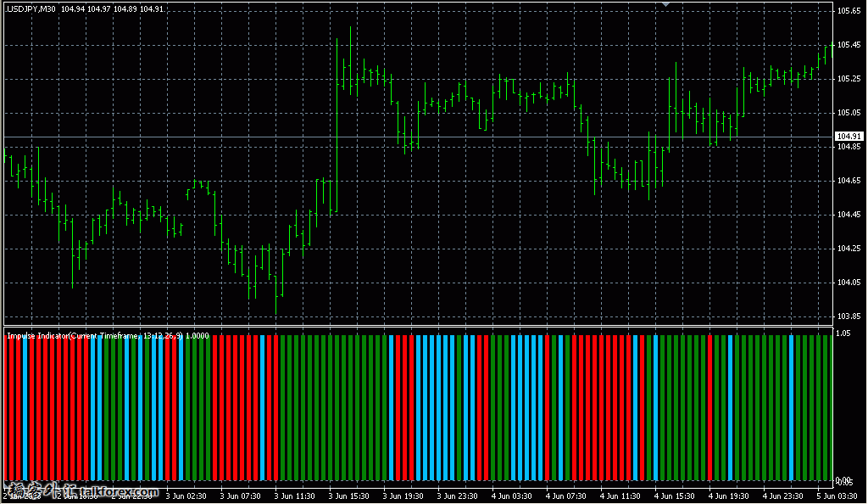Click the 104.45 price scale label
This screenshot has height=504, width=868.
click(849, 215)
